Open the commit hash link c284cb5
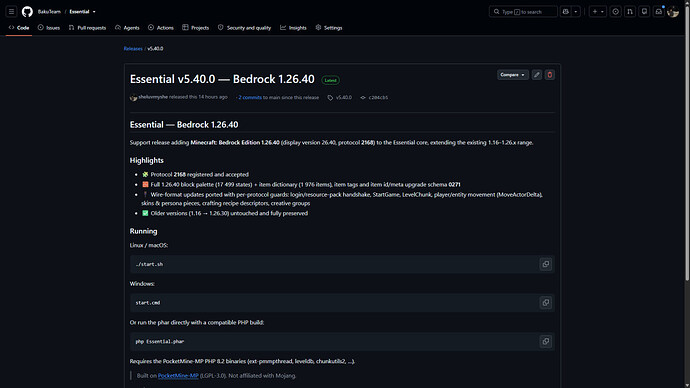Screen dimensions: 690x388 tap(378, 98)
